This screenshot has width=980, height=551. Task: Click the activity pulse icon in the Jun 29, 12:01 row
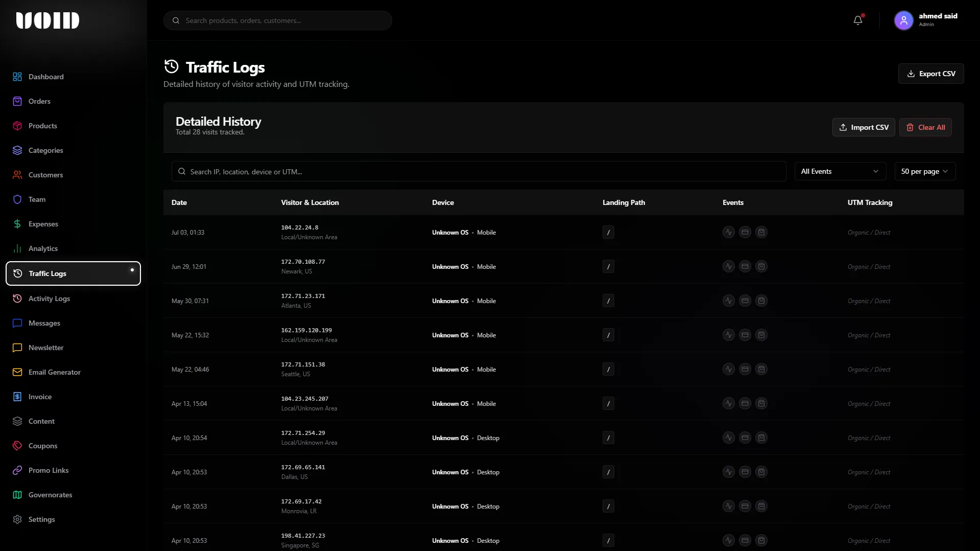click(729, 267)
